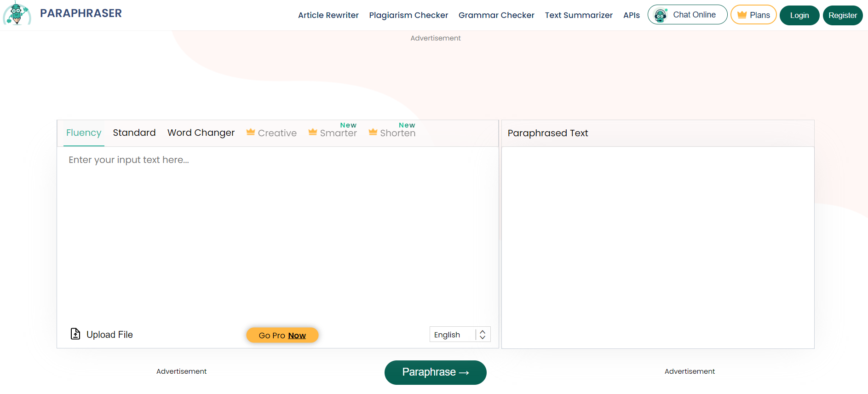Click the crown icon beside Shorten
The image size is (868, 394).
373,132
